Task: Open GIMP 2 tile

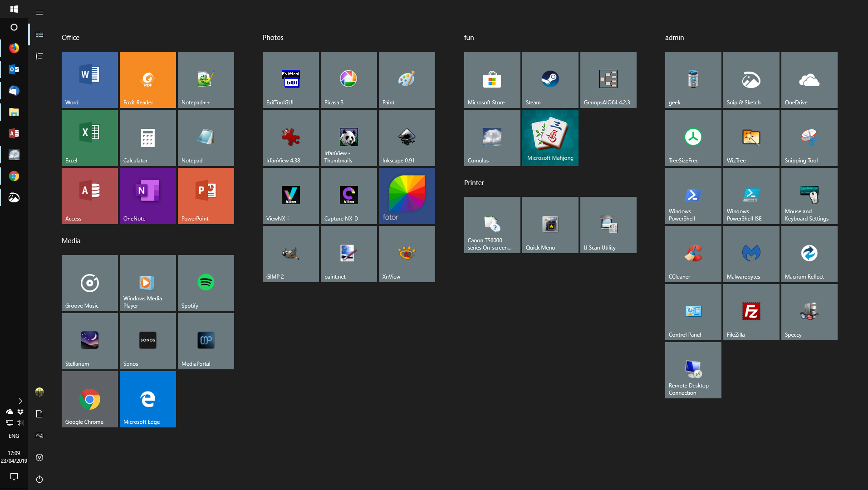Action: (291, 254)
